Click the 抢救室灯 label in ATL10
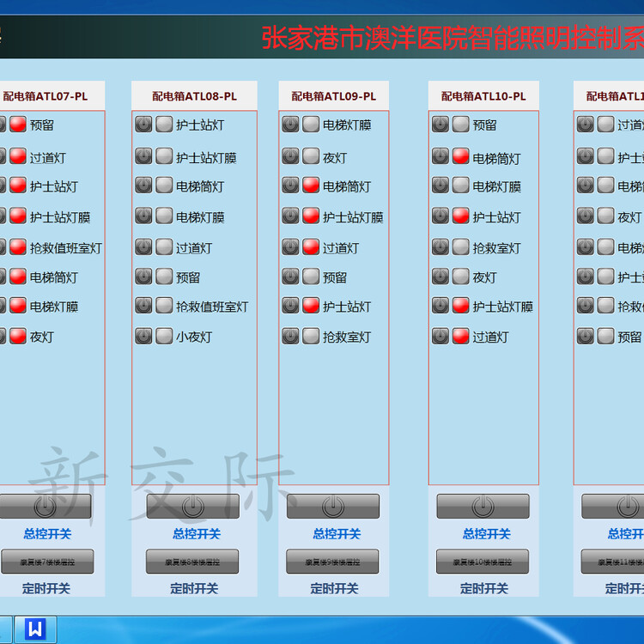Viewport: 644px width, 644px height. click(x=497, y=248)
